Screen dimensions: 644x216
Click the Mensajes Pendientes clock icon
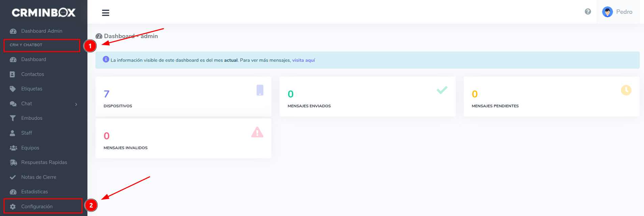point(626,90)
